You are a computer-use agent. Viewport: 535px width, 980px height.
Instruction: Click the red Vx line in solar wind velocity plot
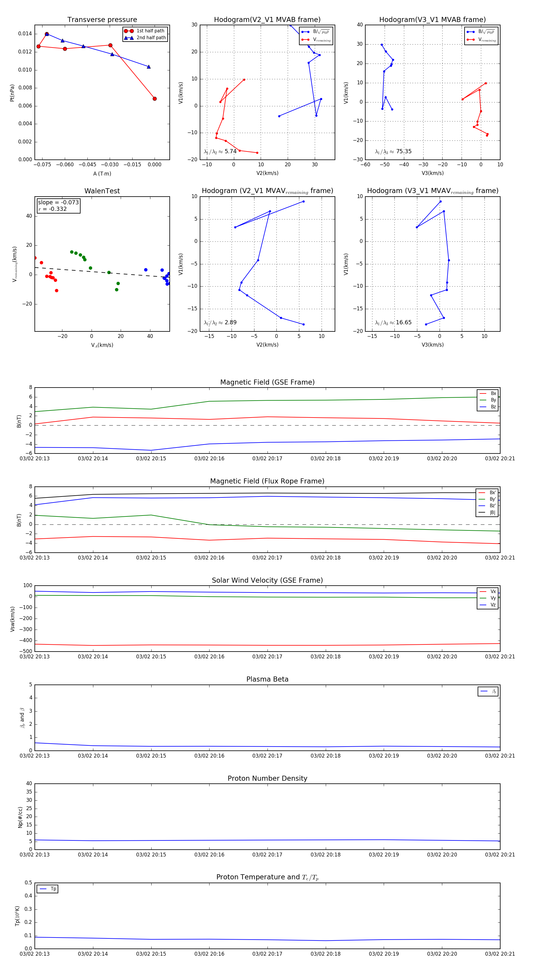267,645
